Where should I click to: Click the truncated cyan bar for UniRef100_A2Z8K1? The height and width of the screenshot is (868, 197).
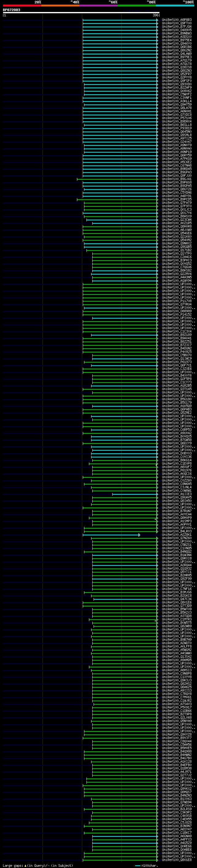coord(111,535)
